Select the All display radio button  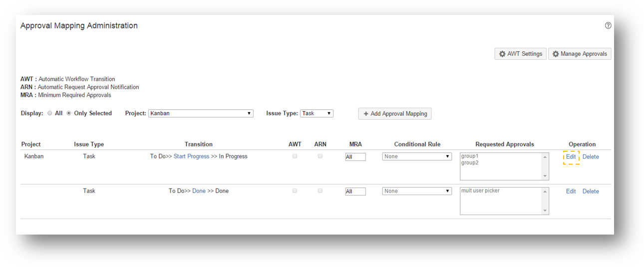coord(50,113)
